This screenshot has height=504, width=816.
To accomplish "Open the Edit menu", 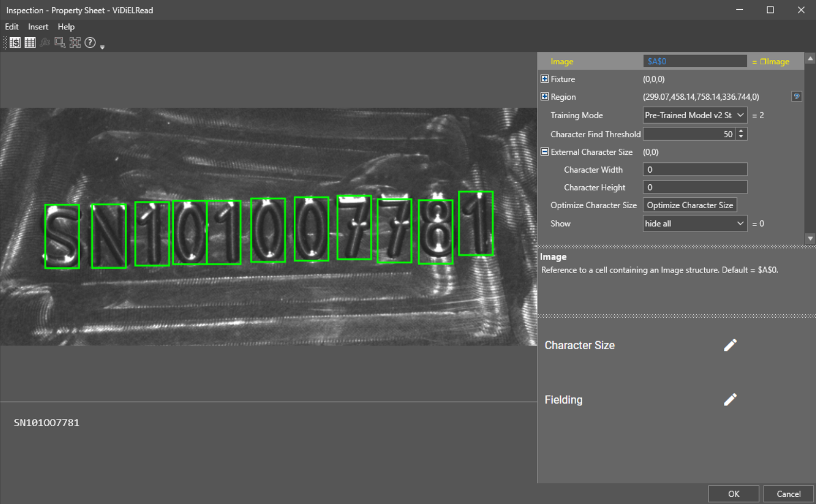I will pos(11,27).
